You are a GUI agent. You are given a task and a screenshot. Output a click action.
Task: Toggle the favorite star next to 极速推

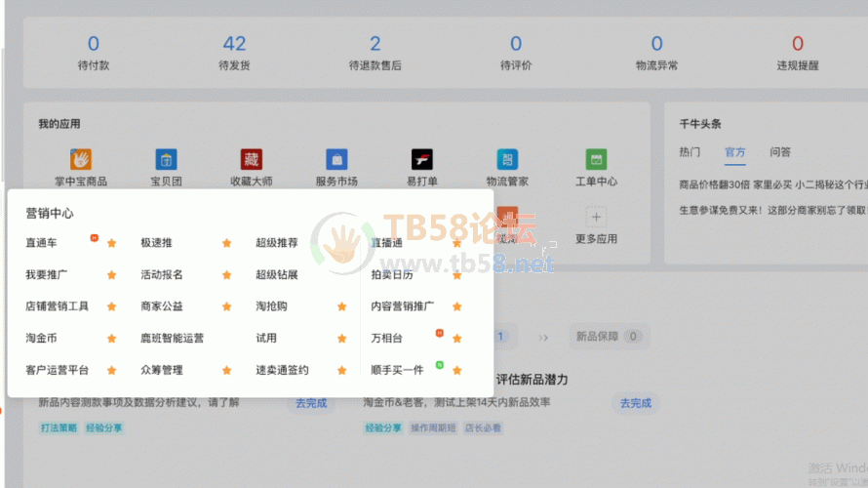click(227, 243)
